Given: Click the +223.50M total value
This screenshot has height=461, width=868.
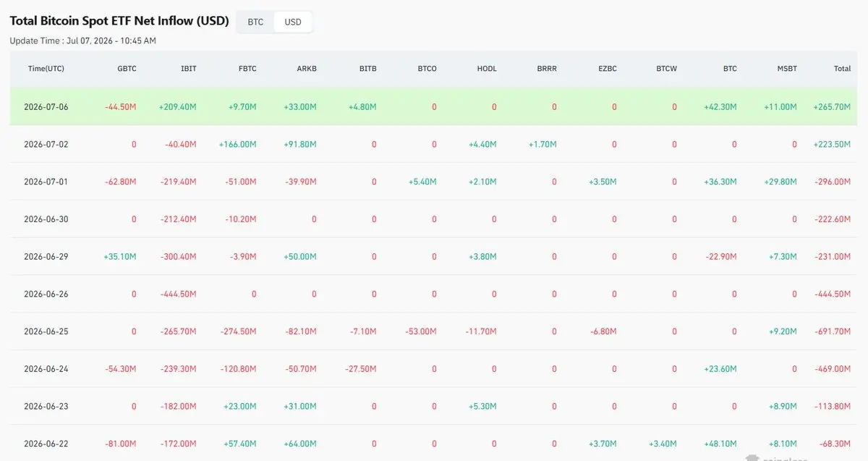Looking at the screenshot, I should point(832,144).
